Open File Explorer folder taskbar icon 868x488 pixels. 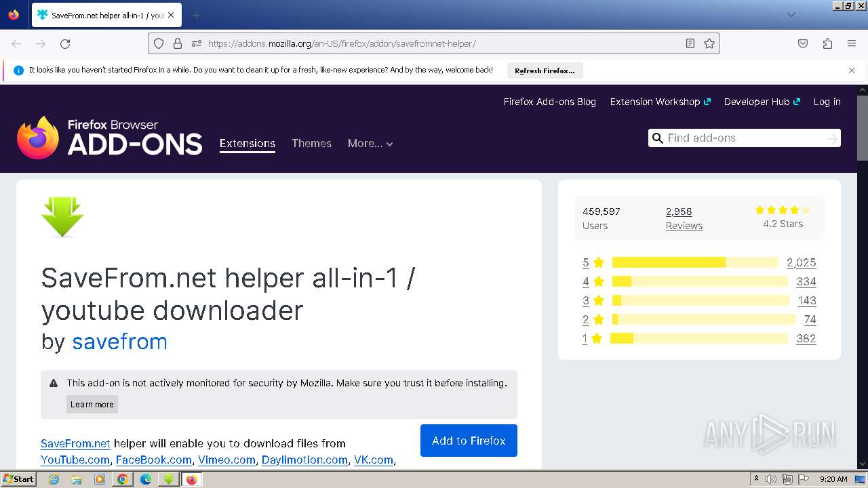pos(77,479)
